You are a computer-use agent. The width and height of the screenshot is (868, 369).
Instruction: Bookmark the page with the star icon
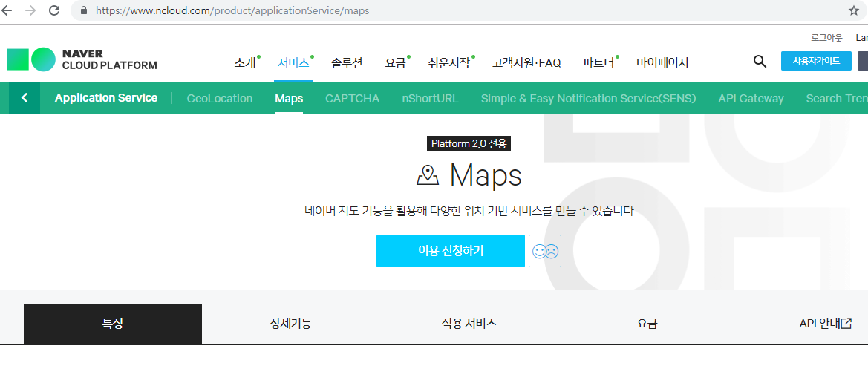[x=854, y=10]
